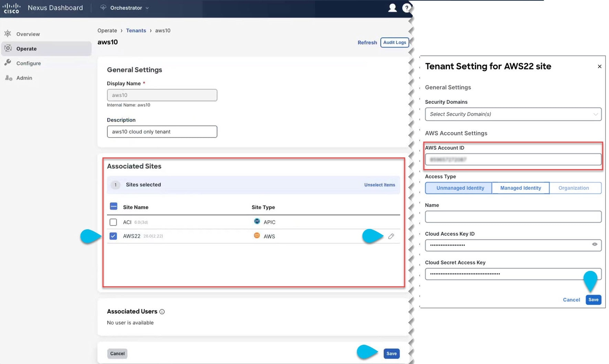Screen dimensions: 609x364
Task: Select Organization access type
Action: click(575, 188)
